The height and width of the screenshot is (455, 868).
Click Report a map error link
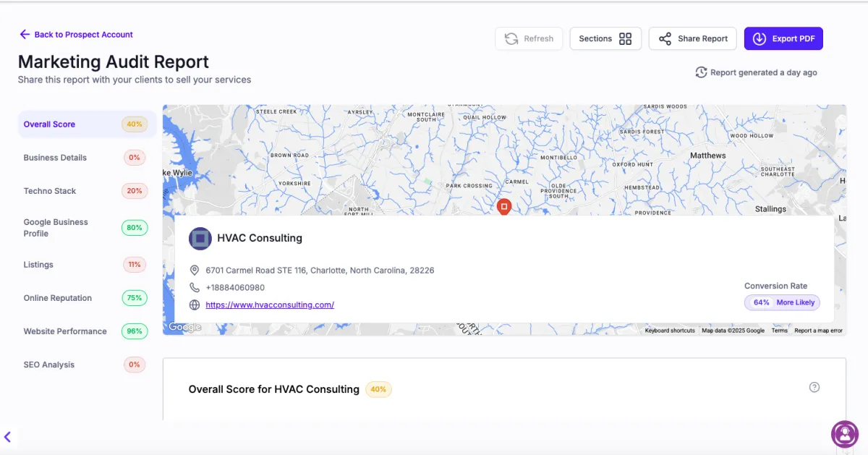pos(818,331)
